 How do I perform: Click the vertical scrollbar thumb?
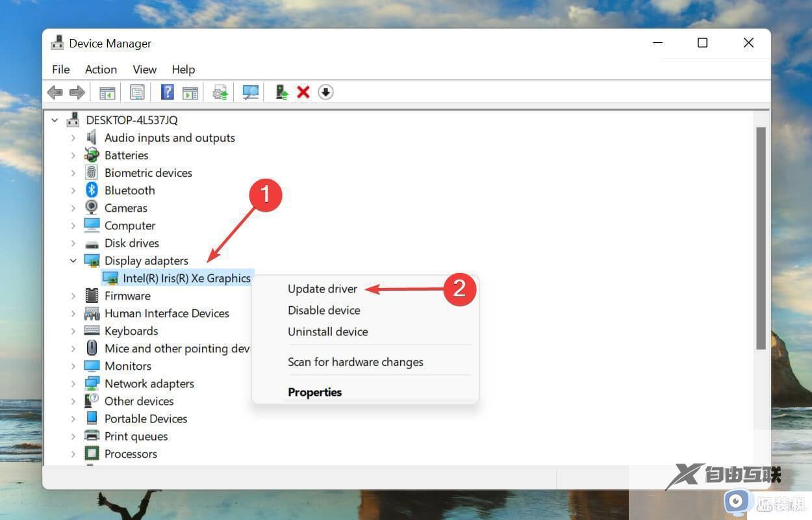[x=761, y=238]
